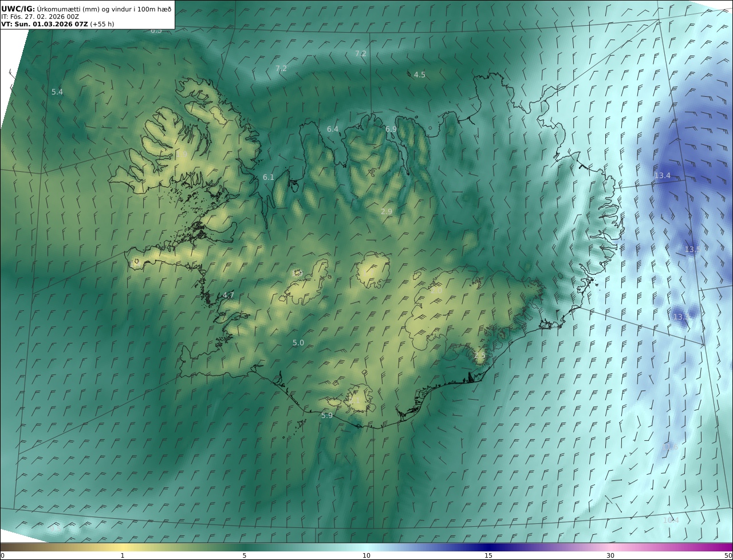Click the '6.1' value label on the map

(x=269, y=177)
